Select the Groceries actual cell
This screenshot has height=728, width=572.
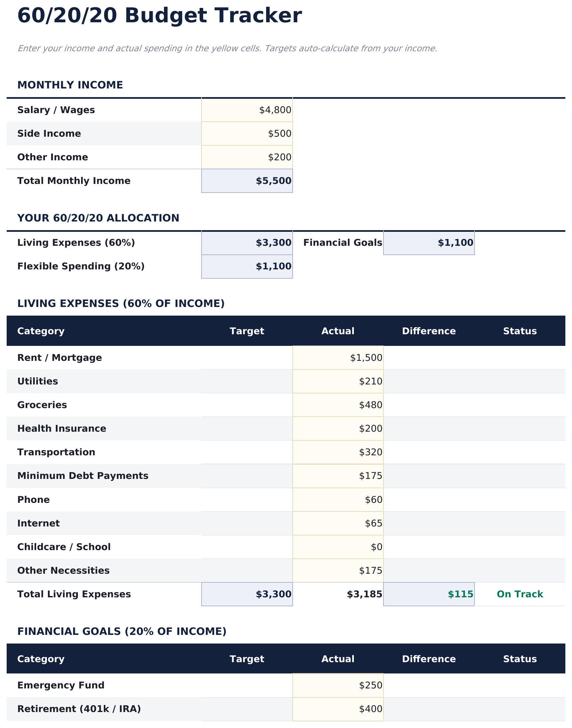(338, 404)
